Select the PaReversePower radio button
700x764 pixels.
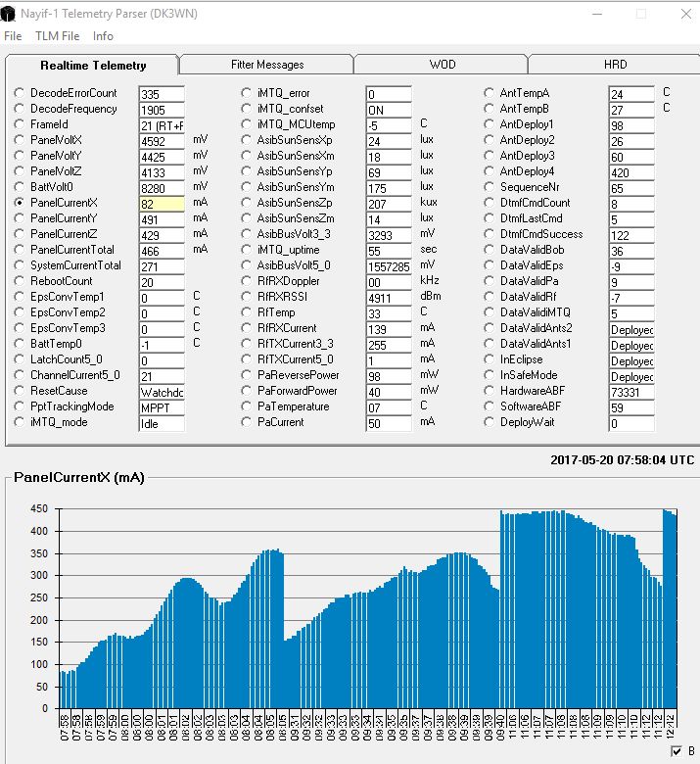[247, 375]
